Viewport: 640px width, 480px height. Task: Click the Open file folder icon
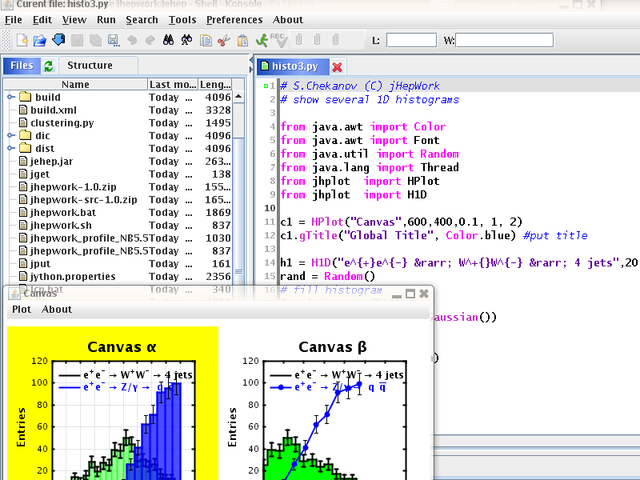tap(40, 41)
